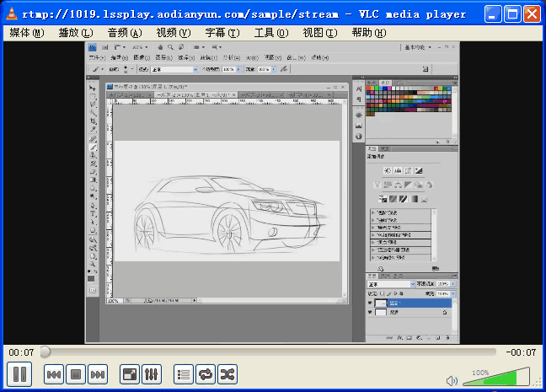Click the volume level slider
The height and width of the screenshot is (392, 546).
(496, 377)
